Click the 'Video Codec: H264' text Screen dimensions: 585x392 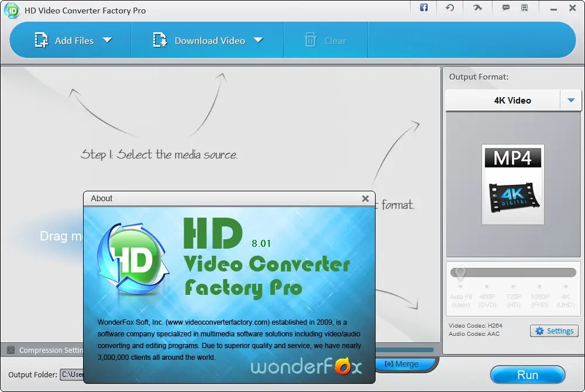tap(475, 326)
